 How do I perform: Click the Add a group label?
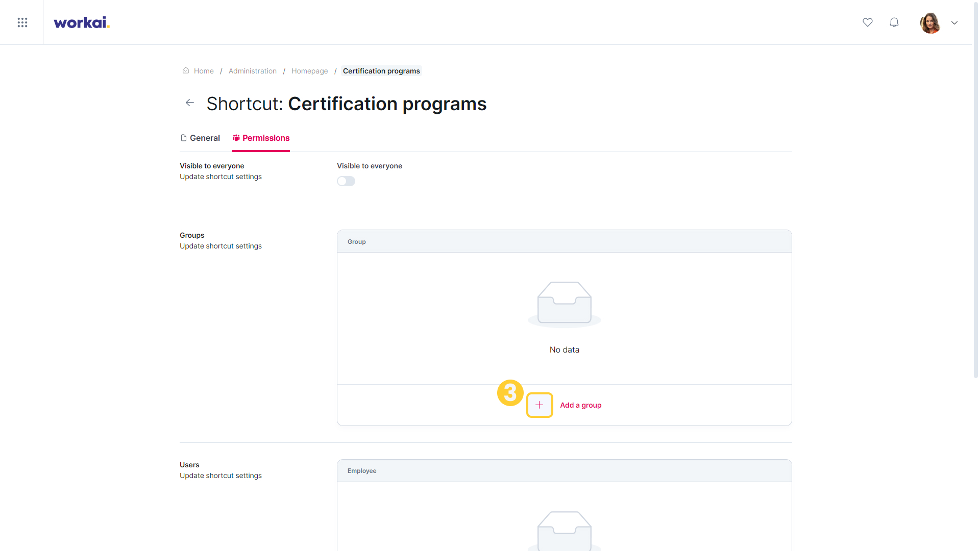click(581, 405)
